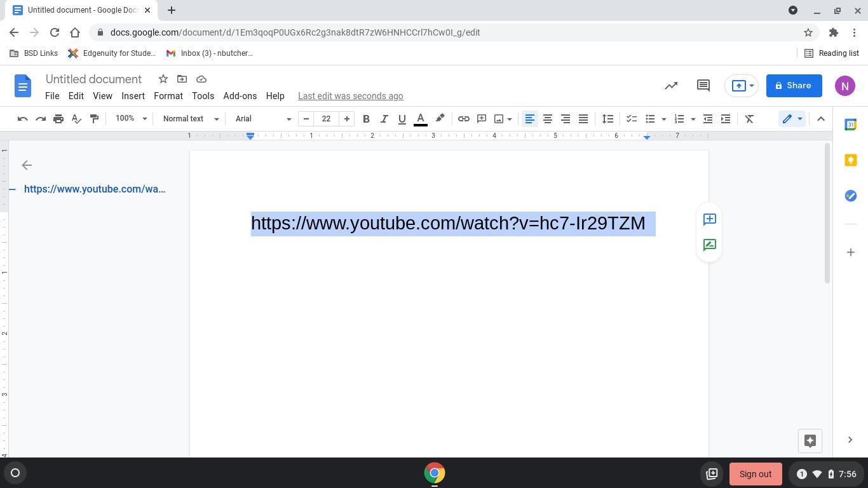Image resolution: width=868 pixels, height=488 pixels.
Task: Open Google Tasks side panel
Action: click(x=850, y=196)
